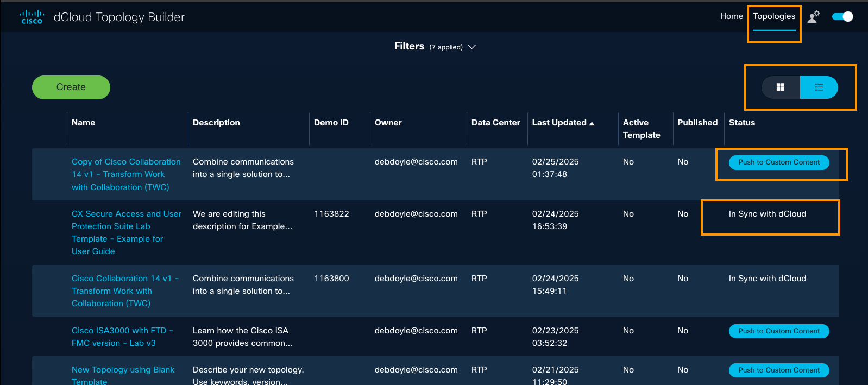Switch to grid card view
Screen dimensions: 868x385
781,87
